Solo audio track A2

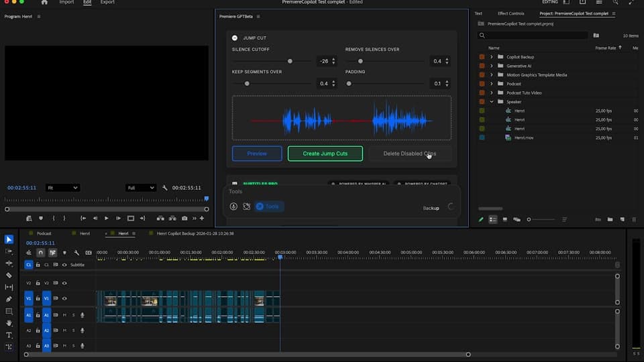(x=74, y=330)
